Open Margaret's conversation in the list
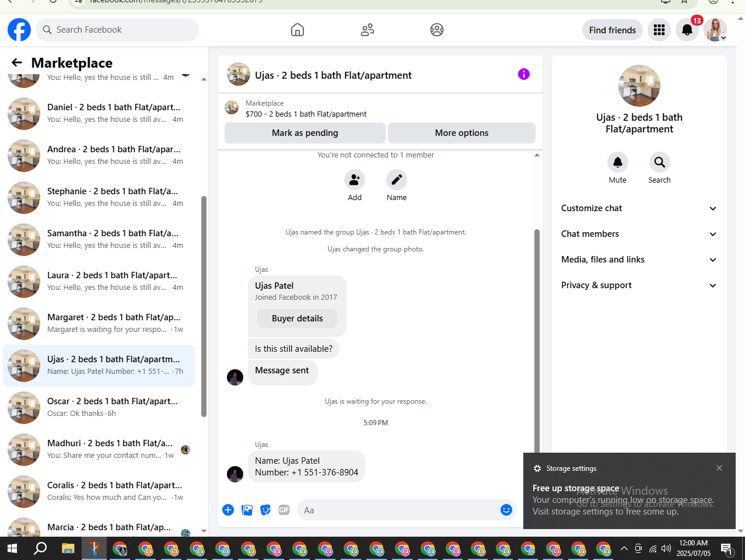Image resolution: width=745 pixels, height=560 pixels. point(99,323)
